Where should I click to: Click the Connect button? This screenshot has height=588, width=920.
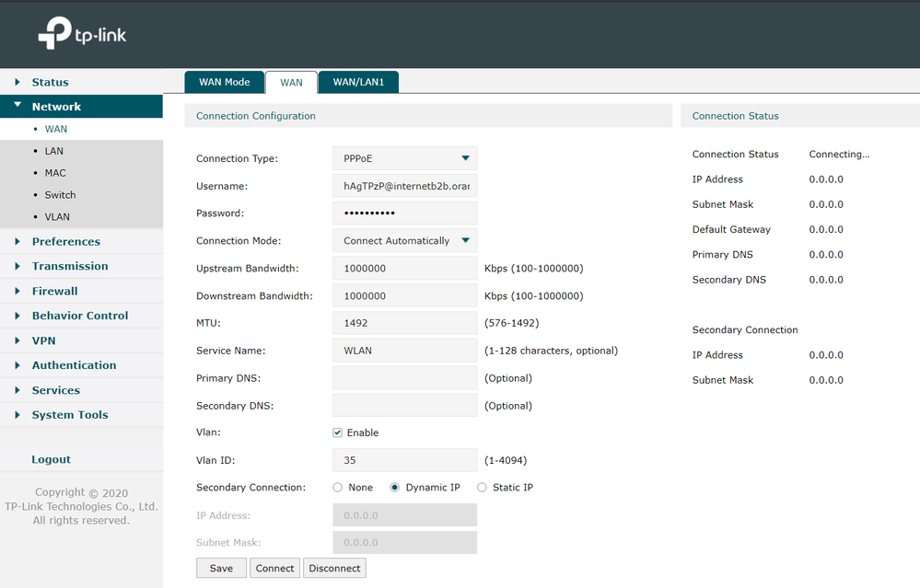274,568
